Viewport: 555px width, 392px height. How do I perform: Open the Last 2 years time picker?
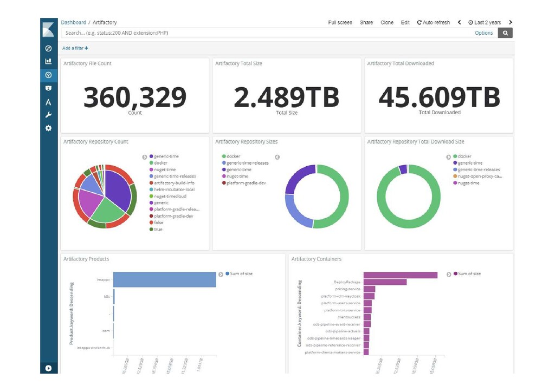coord(485,22)
